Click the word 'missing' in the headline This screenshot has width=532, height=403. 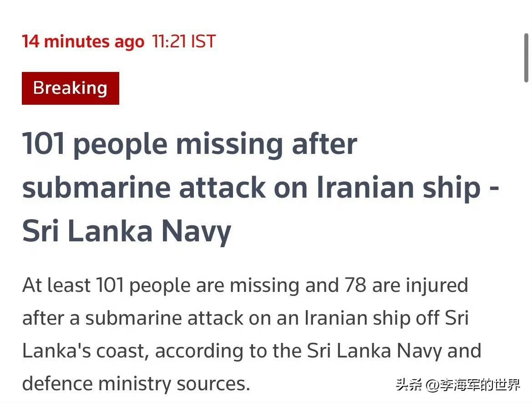click(x=228, y=144)
